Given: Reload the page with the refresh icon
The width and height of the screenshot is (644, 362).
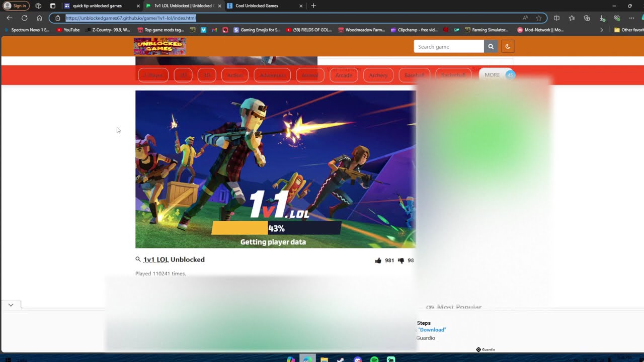Looking at the screenshot, I should pos(24,18).
